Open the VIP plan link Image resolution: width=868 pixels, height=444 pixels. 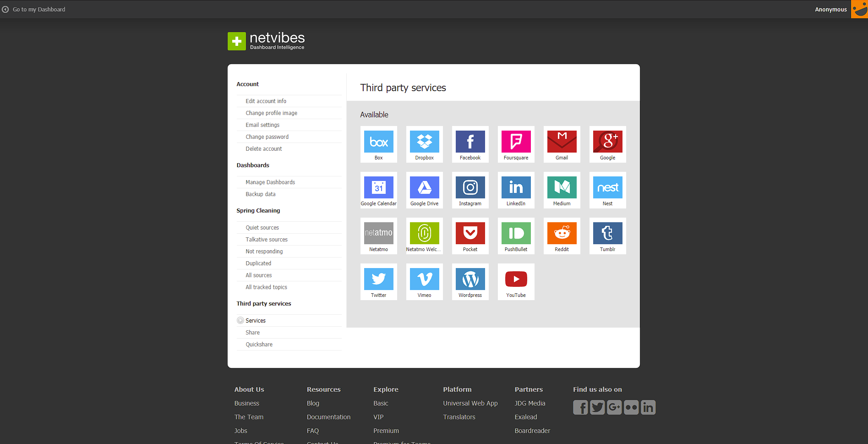[x=378, y=417]
